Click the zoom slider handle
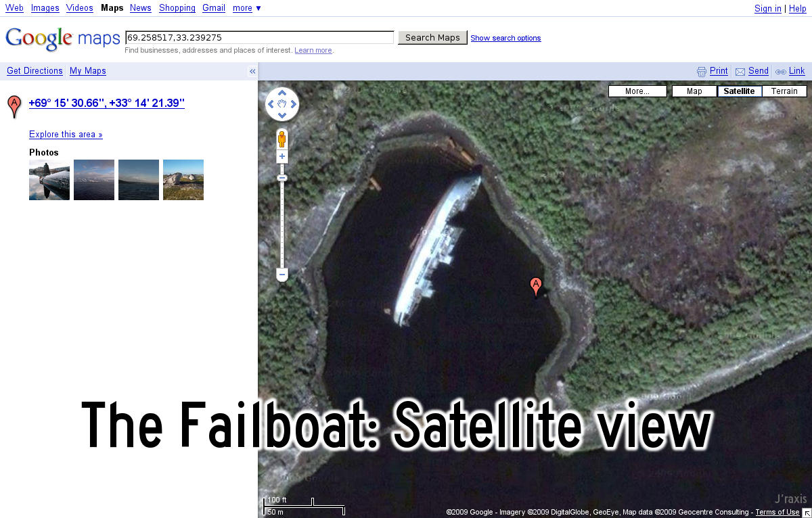 (282, 178)
